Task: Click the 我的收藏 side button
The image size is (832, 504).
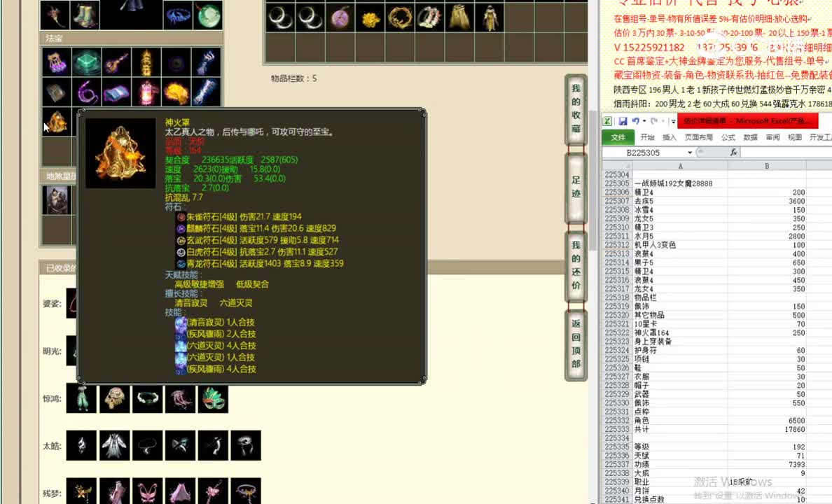Action: (x=576, y=108)
